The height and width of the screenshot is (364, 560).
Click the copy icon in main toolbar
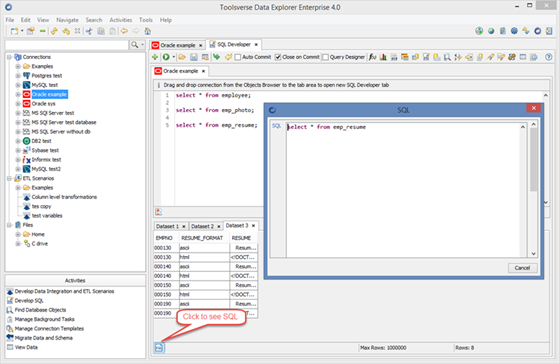tap(101, 31)
